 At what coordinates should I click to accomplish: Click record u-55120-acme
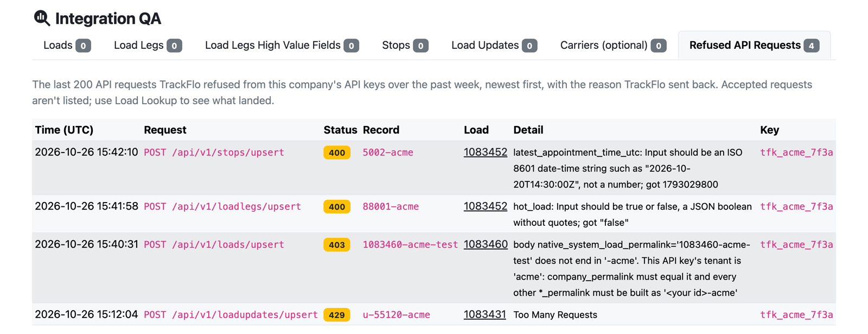click(x=397, y=314)
